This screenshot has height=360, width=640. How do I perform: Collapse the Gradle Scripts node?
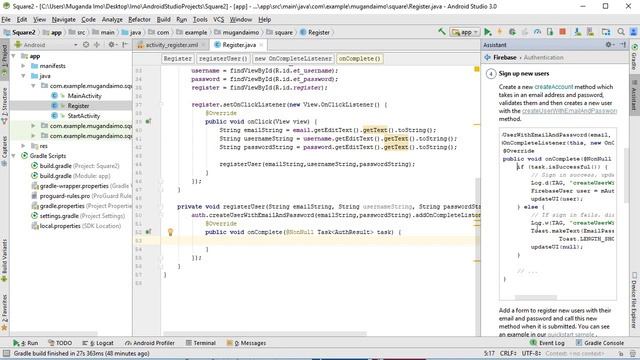(14, 156)
